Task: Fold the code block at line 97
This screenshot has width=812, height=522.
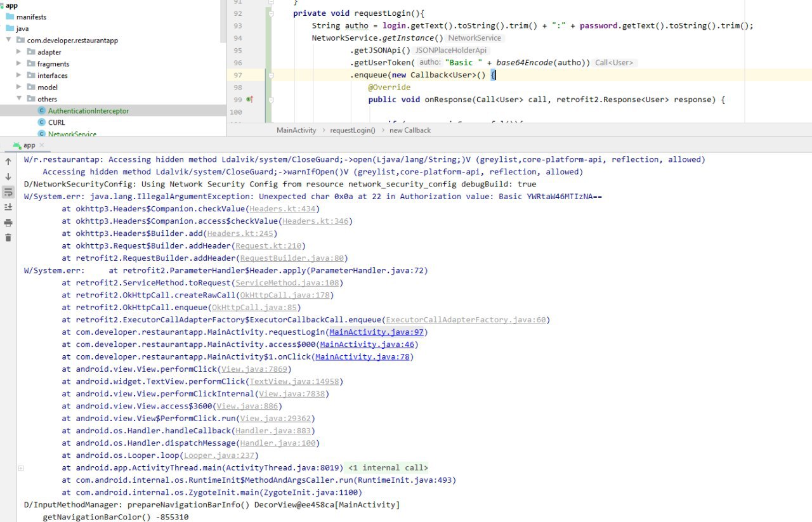Action: coord(271,75)
